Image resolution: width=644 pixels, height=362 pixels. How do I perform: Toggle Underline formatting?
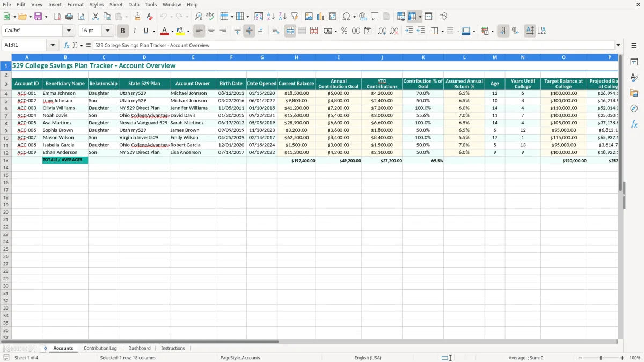click(x=145, y=31)
